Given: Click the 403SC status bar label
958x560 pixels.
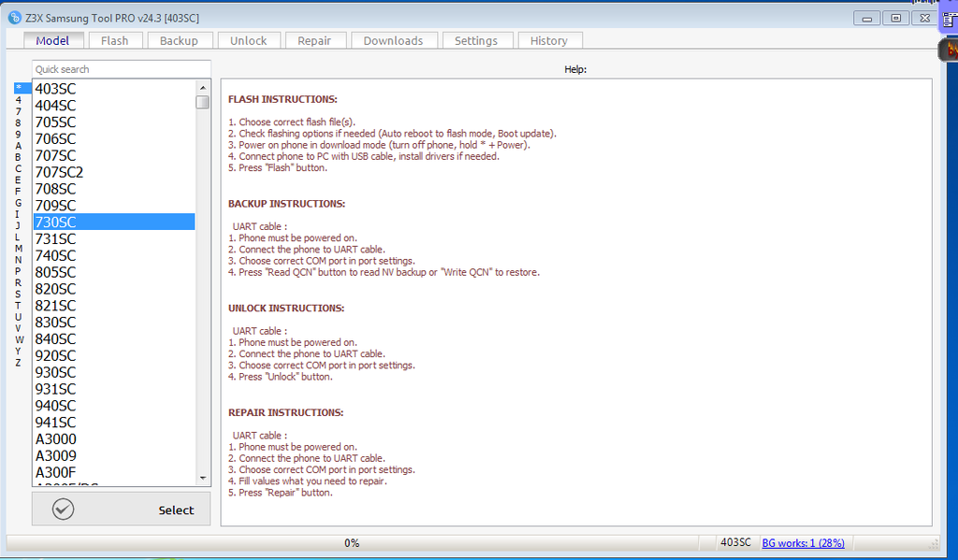Looking at the screenshot, I should tap(735, 542).
